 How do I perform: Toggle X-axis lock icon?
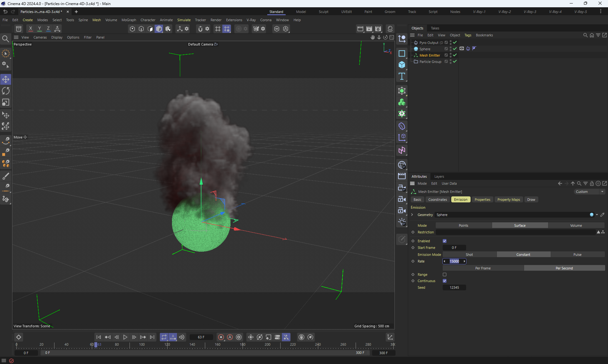(x=30, y=29)
